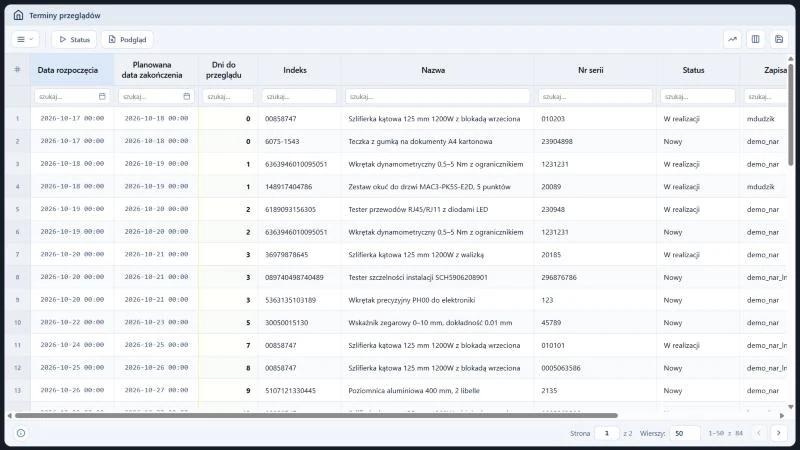This screenshot has height=450, width=800.
Task: Click the horizontal scrollbar thumb
Action: (x=316, y=415)
